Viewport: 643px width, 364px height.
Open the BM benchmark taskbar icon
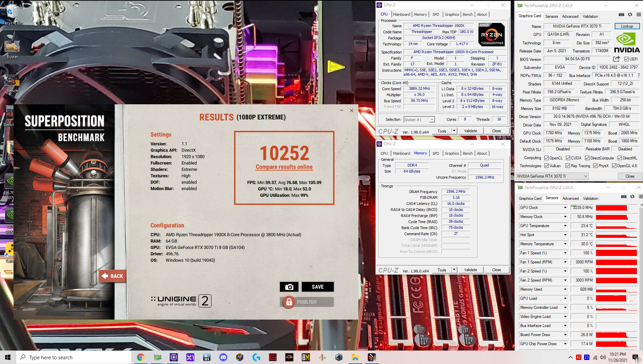pyautogui.click(x=306, y=357)
